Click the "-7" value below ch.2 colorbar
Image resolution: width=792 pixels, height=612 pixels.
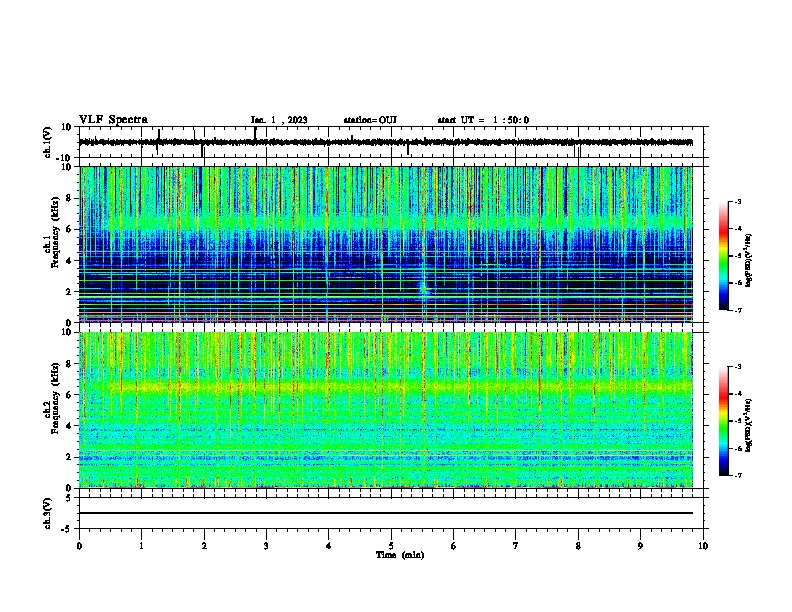[737, 475]
